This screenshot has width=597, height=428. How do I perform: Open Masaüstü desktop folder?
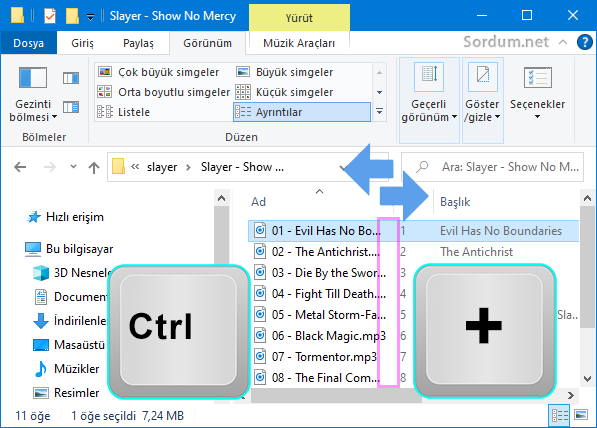click(x=69, y=345)
